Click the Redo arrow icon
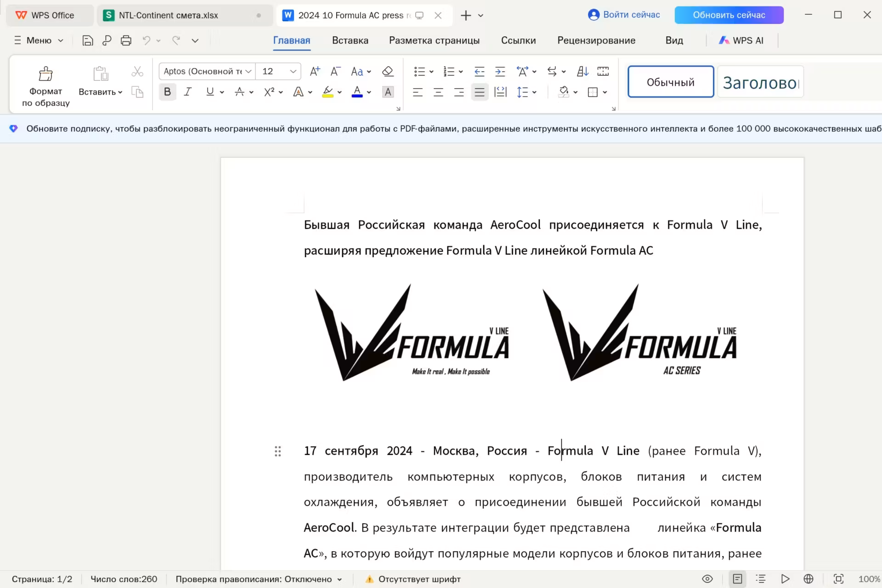Image resolution: width=882 pixels, height=588 pixels. pyautogui.click(x=176, y=40)
